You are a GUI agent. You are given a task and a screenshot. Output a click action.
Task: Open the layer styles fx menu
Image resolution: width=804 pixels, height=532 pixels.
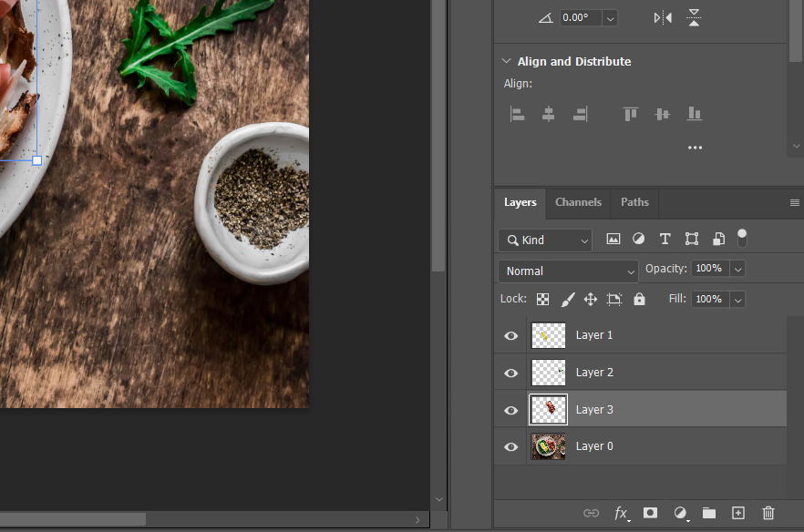click(623, 513)
